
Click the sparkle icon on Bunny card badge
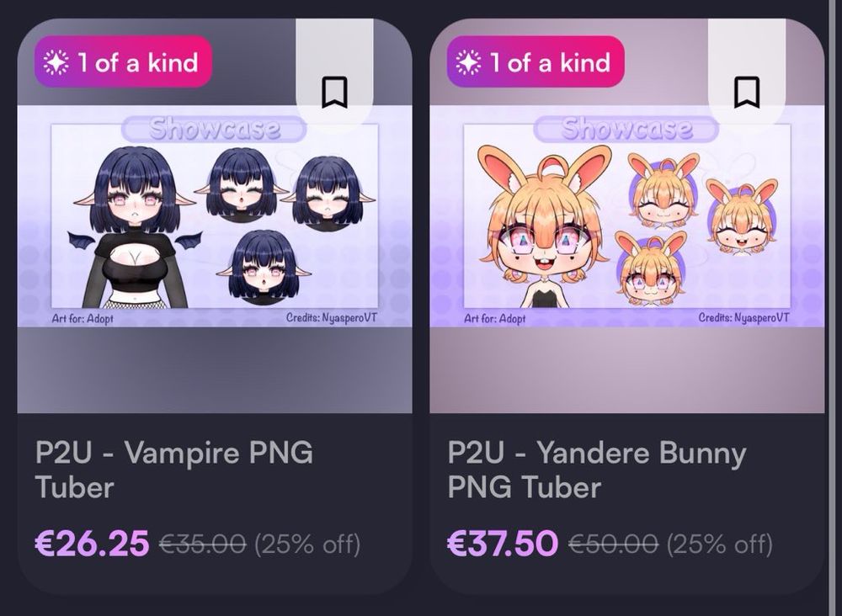point(468,62)
